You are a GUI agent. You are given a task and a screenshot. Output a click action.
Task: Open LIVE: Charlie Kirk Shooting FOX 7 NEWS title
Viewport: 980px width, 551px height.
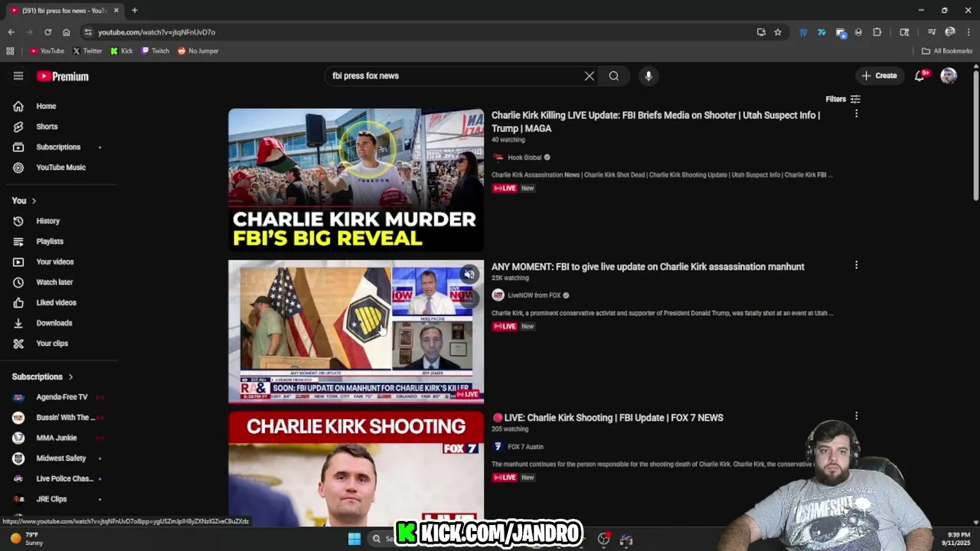[608, 418]
